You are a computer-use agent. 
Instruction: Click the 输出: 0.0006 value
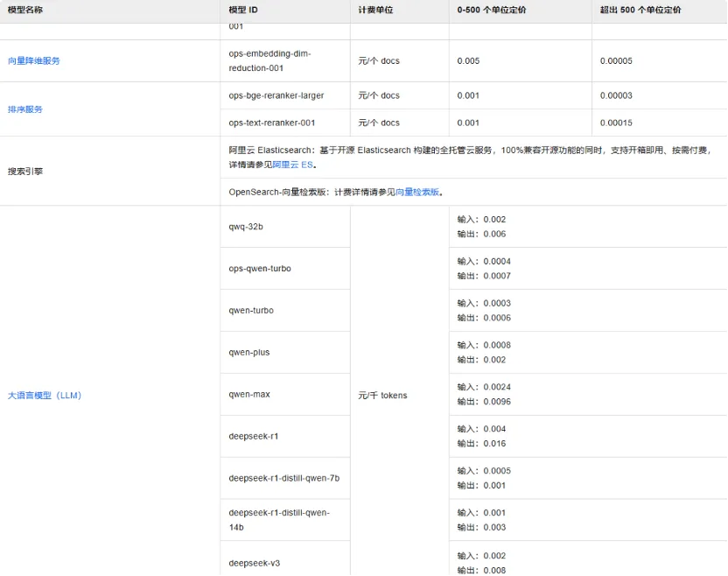[484, 318]
